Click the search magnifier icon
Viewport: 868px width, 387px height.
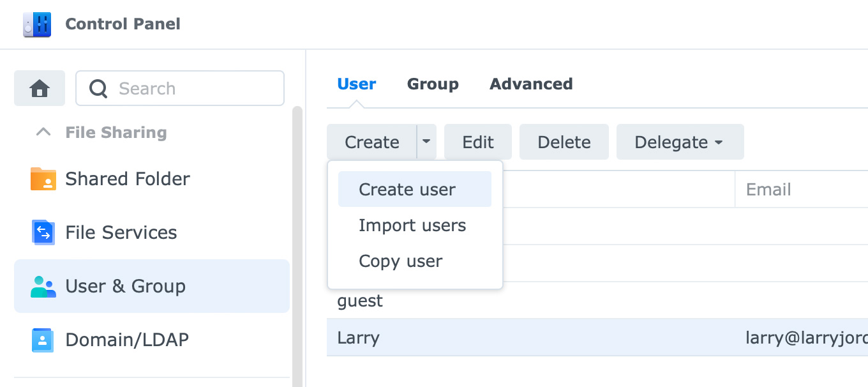pyautogui.click(x=98, y=88)
